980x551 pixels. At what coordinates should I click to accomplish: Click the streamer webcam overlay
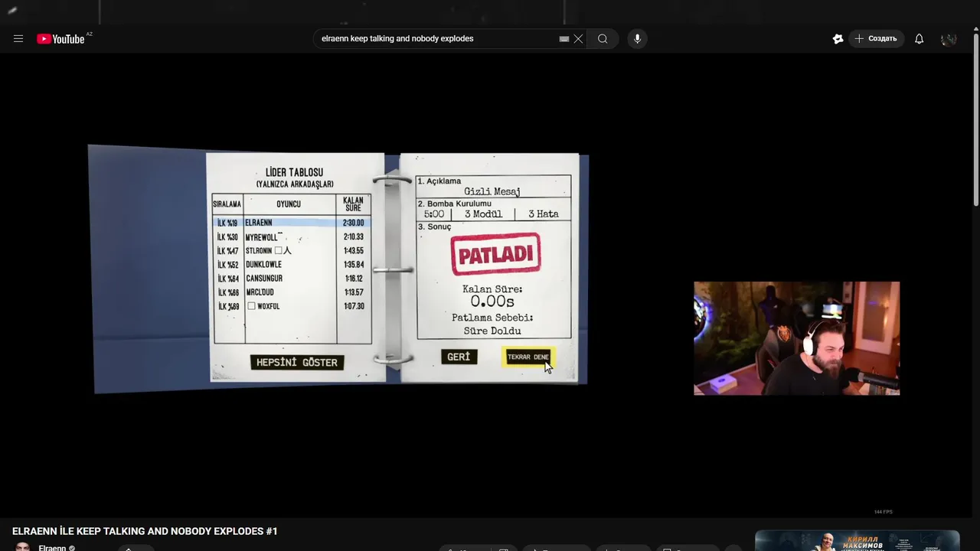click(797, 338)
